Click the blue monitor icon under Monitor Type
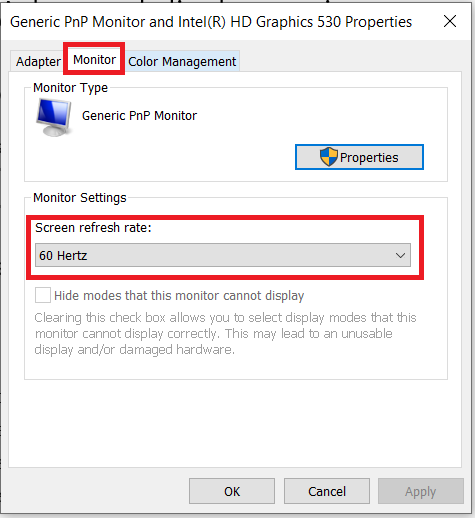Viewport: 475px width, 518px height. (53, 117)
